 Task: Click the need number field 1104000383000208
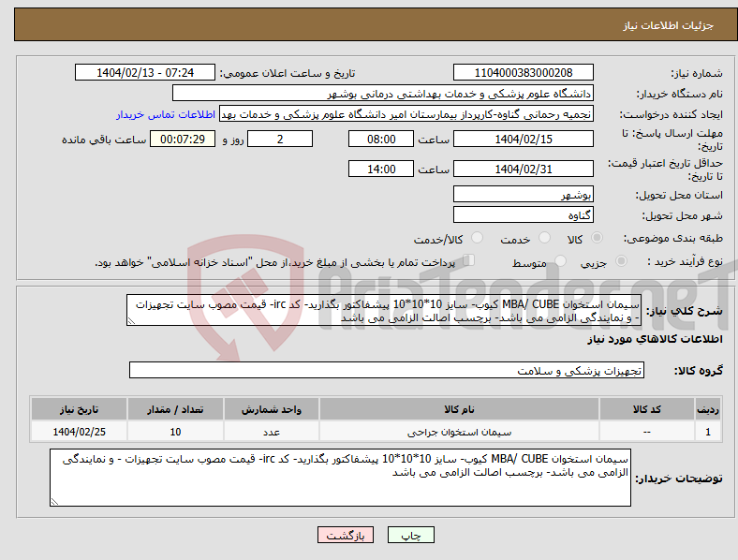coord(523,73)
